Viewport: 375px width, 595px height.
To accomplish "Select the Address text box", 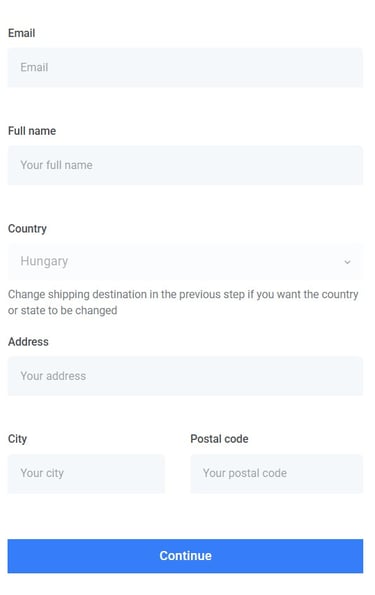I will coord(185,376).
